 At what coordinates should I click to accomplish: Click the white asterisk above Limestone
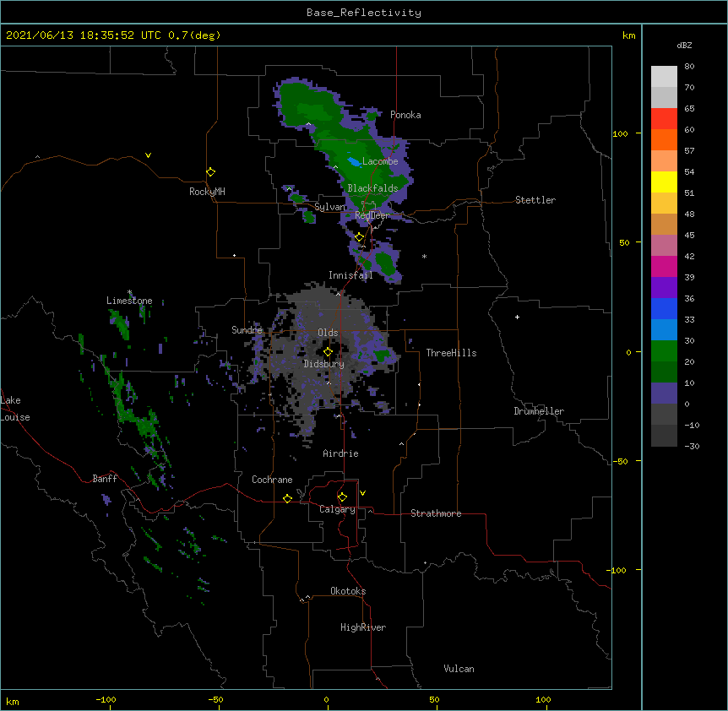click(x=129, y=292)
